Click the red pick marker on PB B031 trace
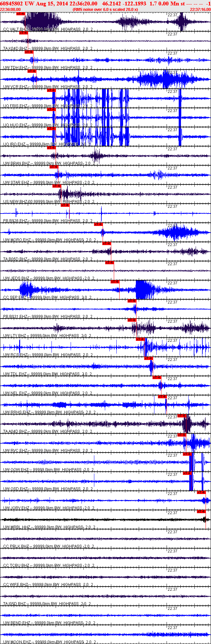 coord(132,301)
